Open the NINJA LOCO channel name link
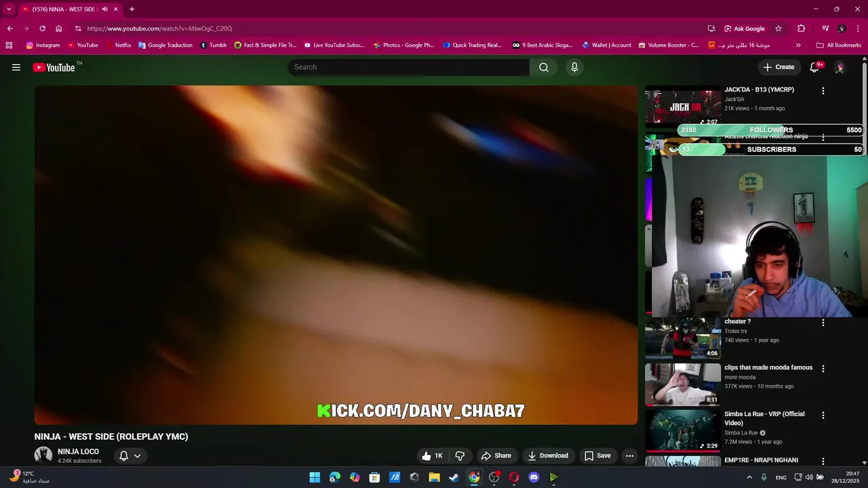The height and width of the screenshot is (488, 868). tap(78, 451)
